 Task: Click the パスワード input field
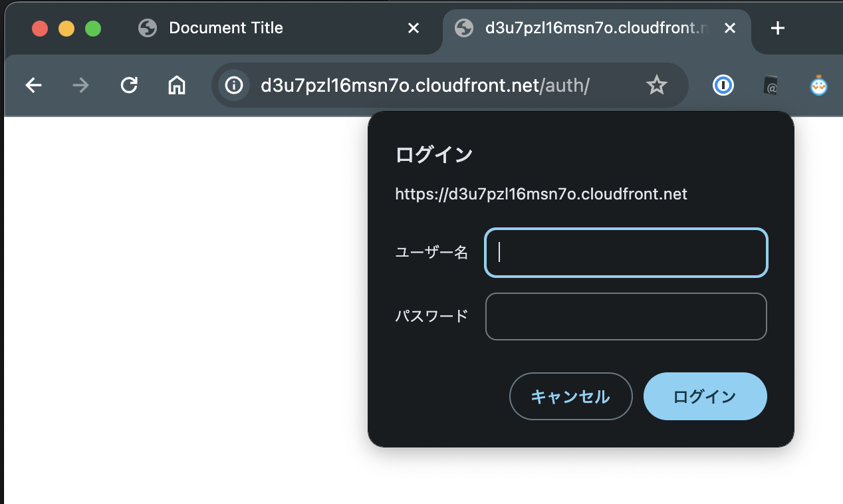click(626, 316)
